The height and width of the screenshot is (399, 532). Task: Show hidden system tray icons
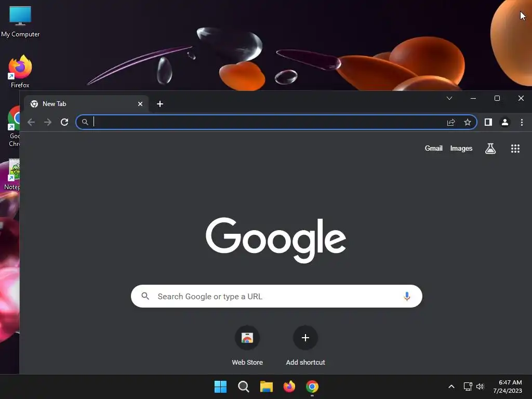[451, 387]
